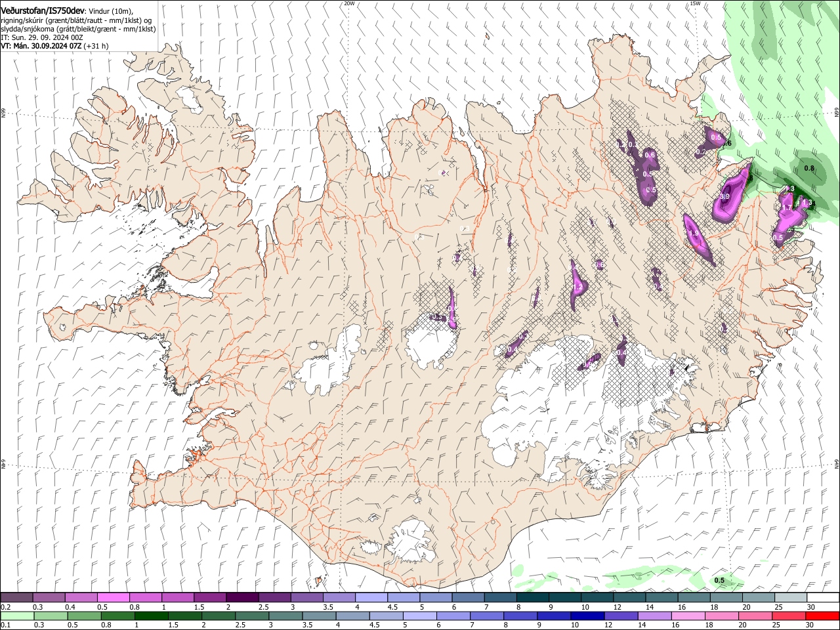Pick the dark green 1 swatch in lower legend
Screen dimensions: 840x630
tap(151, 616)
